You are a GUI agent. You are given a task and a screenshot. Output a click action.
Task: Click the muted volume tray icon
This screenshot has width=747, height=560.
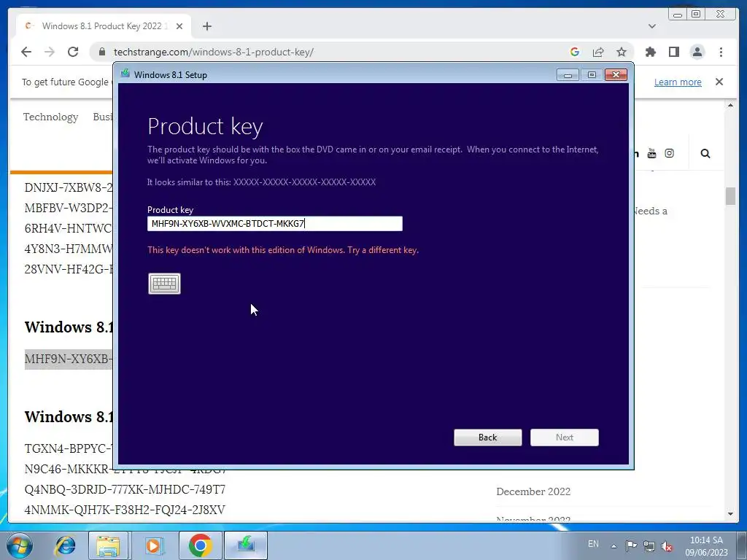667,545
